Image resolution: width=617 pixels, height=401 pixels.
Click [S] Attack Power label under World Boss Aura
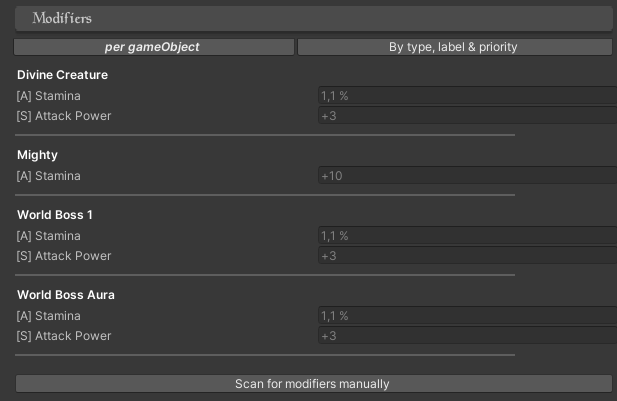coord(64,336)
